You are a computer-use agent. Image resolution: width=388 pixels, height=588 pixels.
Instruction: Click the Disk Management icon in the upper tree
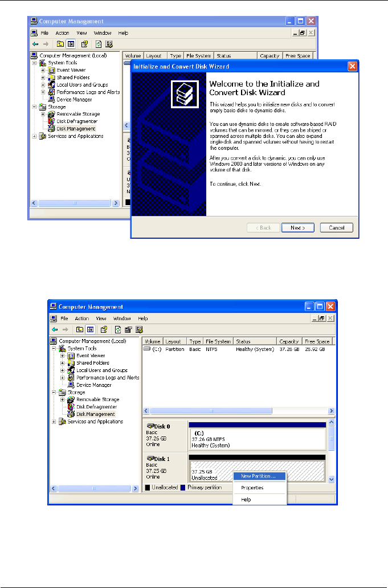pos(51,129)
